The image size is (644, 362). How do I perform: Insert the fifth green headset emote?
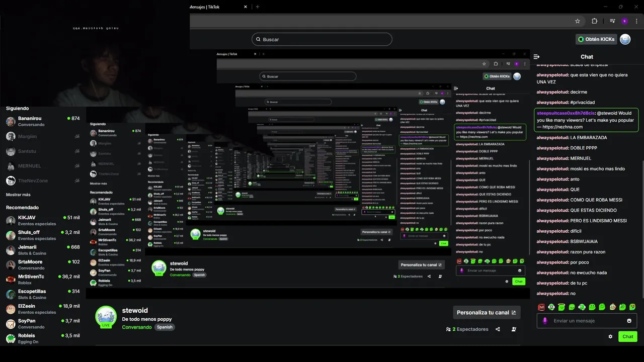pyautogui.click(x=582, y=307)
